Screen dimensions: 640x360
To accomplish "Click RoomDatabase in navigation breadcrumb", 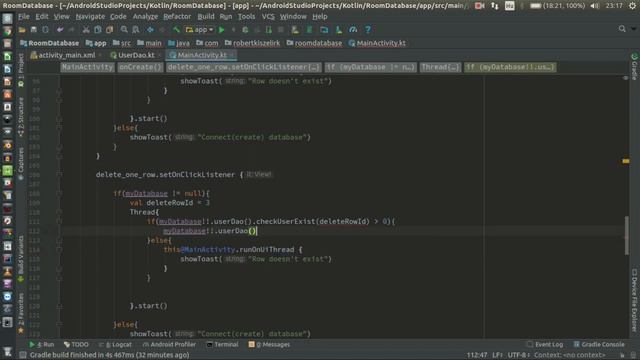I will point(50,43).
